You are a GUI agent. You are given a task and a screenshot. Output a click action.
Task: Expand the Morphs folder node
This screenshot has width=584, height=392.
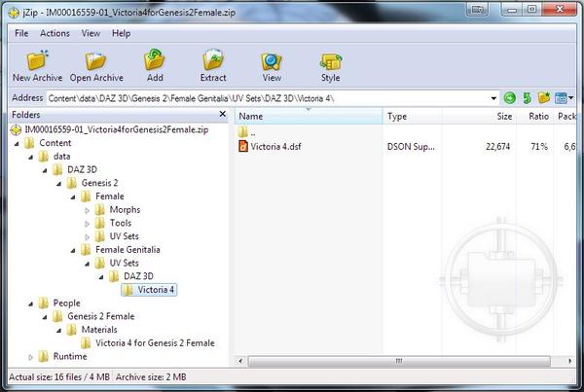88,210
